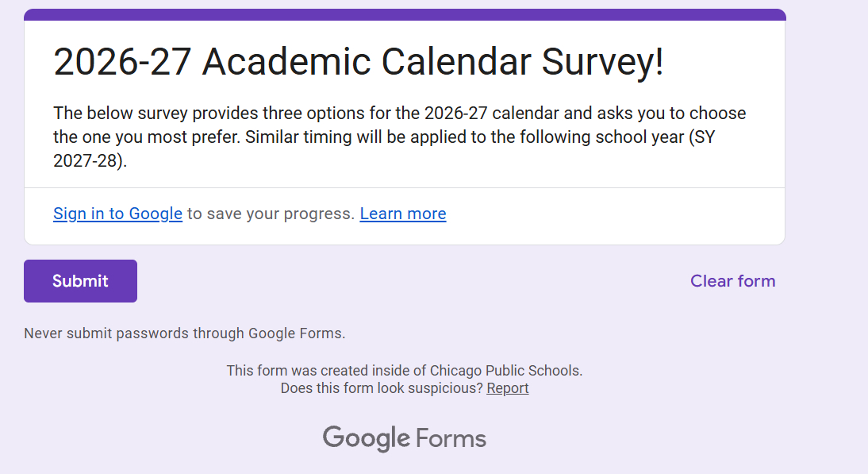This screenshot has width=868, height=474.
Task: Follow the Learn more link
Action: [x=403, y=214]
